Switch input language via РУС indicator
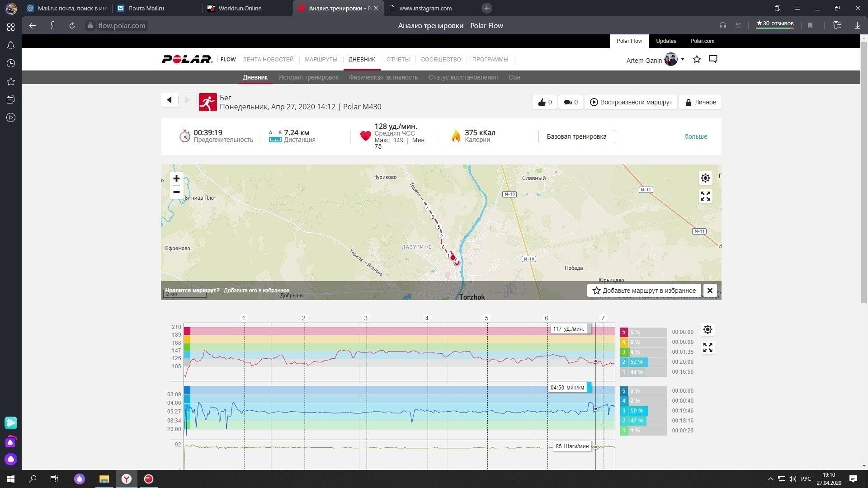The width and height of the screenshot is (868, 488). pos(806,479)
